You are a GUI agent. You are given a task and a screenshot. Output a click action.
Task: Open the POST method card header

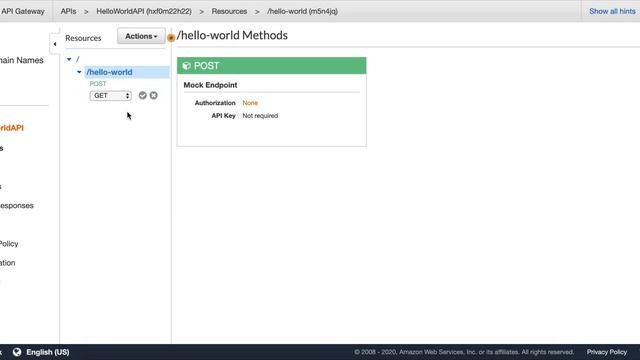tap(271, 66)
